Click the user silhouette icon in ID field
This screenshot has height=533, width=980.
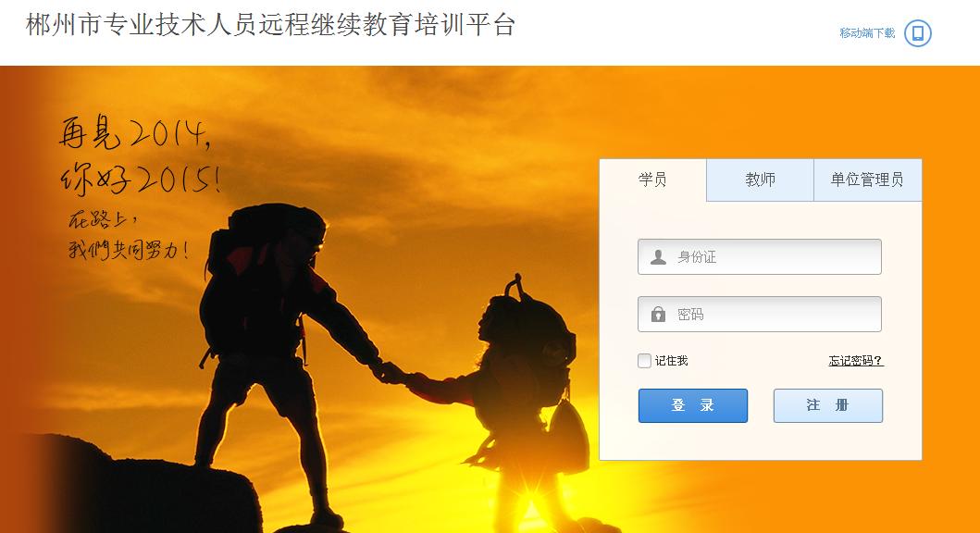[658, 257]
